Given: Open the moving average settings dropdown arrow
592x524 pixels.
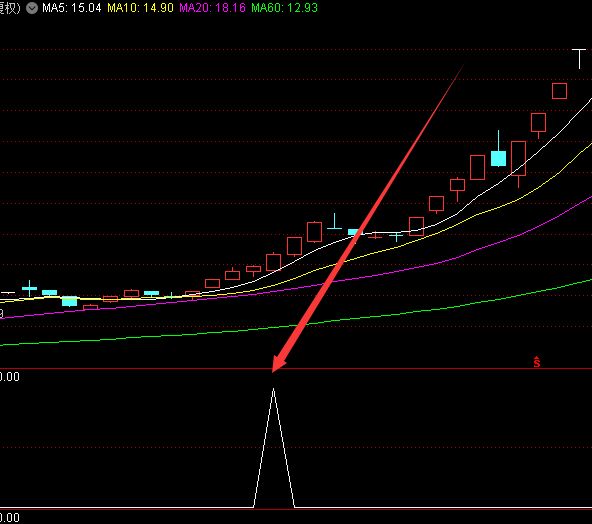Looking at the screenshot, I should (32, 8).
